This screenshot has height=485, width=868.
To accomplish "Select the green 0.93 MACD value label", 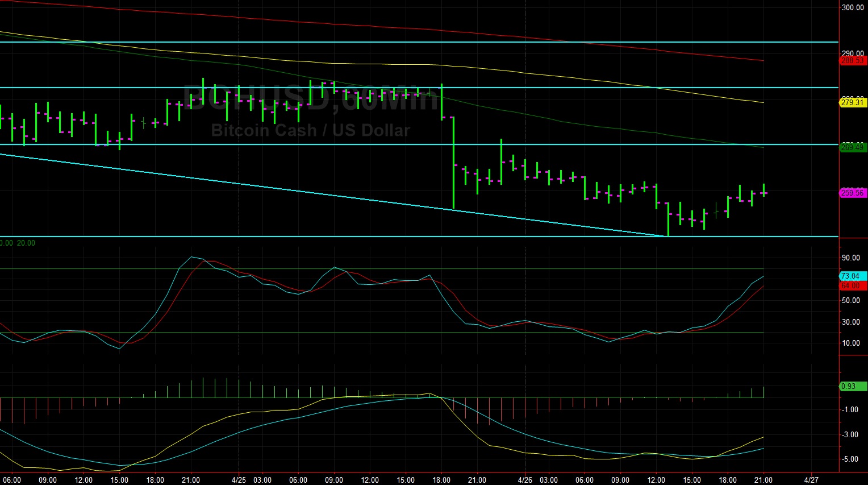I will click(849, 386).
